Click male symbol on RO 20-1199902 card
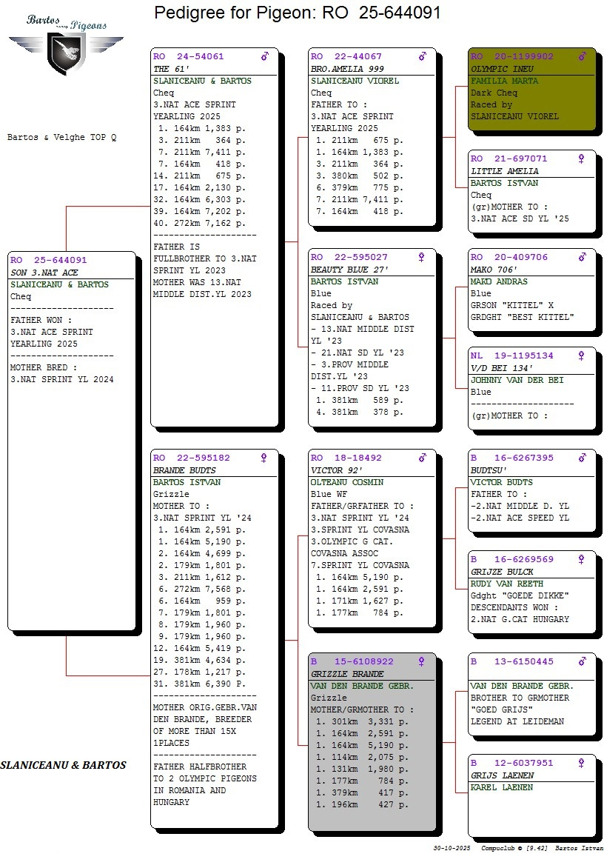 (x=582, y=56)
